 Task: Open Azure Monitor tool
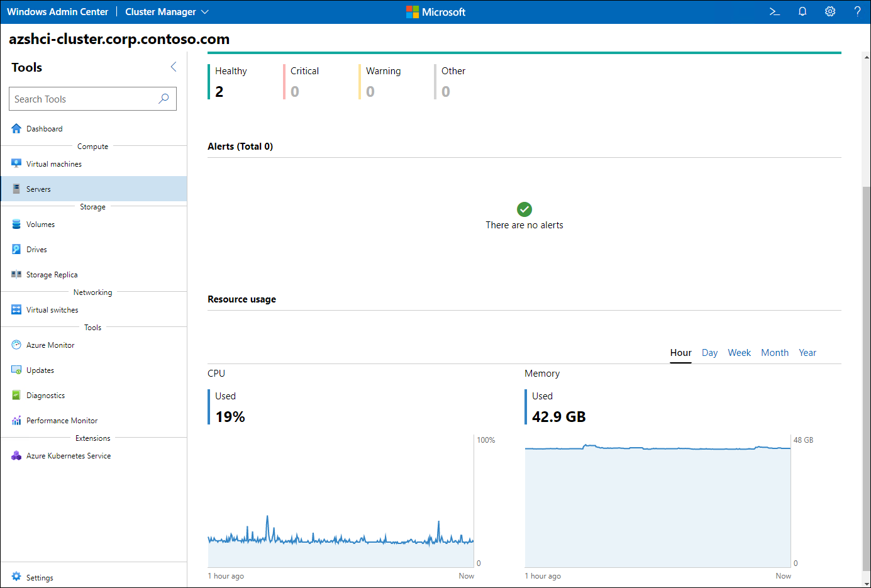(94, 345)
